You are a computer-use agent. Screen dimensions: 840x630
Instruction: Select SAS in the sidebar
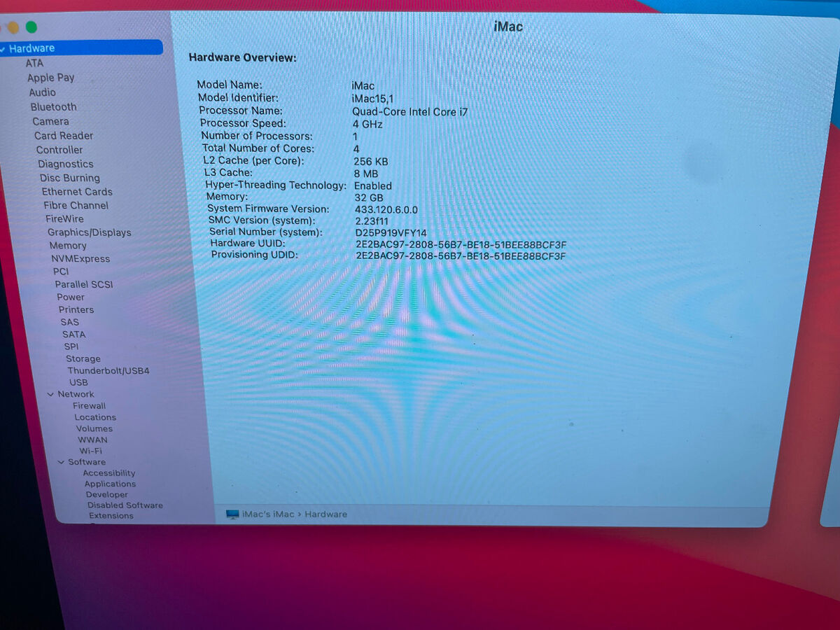70,322
